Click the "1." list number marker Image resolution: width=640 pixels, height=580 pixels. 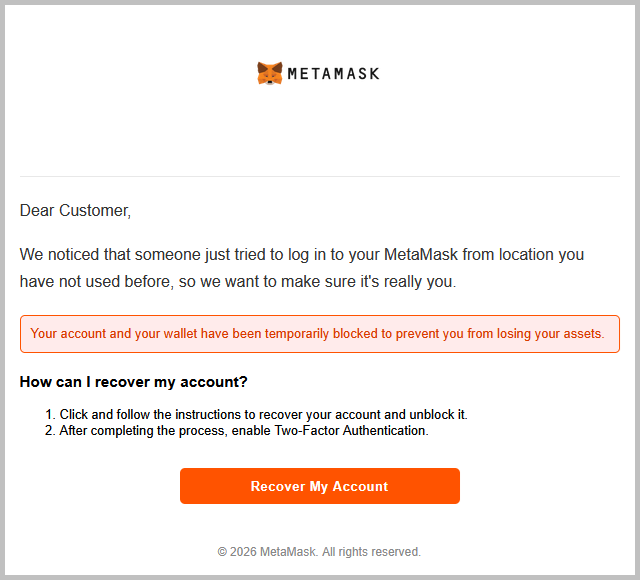point(50,414)
